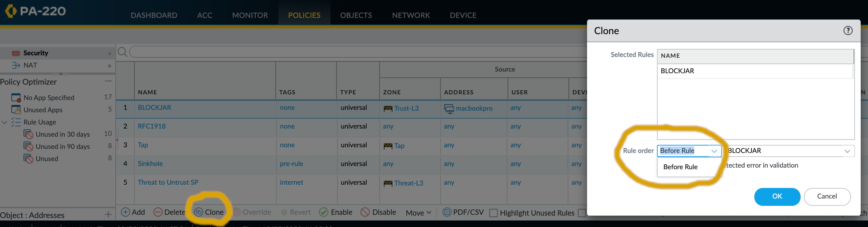868x227 pixels.
Task: Click the Delete minus icon in toolbar
Action: coord(158,212)
